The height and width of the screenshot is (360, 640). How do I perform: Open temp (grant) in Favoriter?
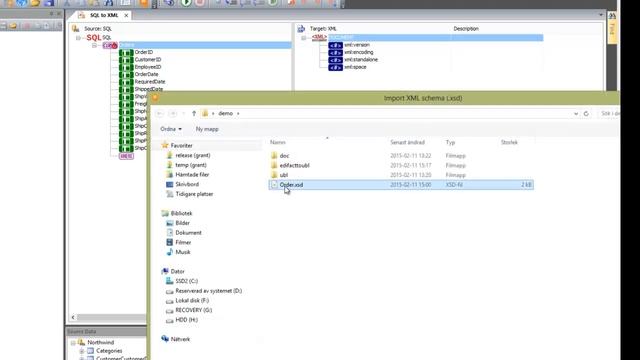point(191,165)
